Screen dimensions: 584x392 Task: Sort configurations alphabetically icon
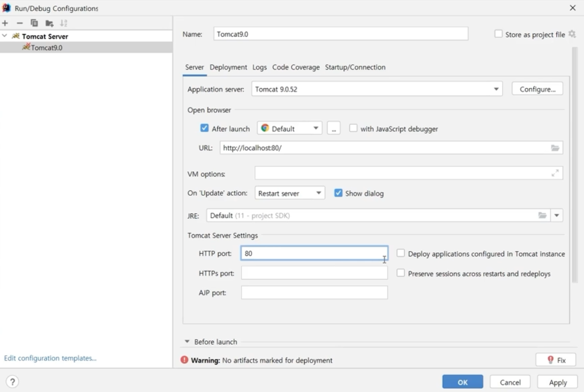click(64, 23)
